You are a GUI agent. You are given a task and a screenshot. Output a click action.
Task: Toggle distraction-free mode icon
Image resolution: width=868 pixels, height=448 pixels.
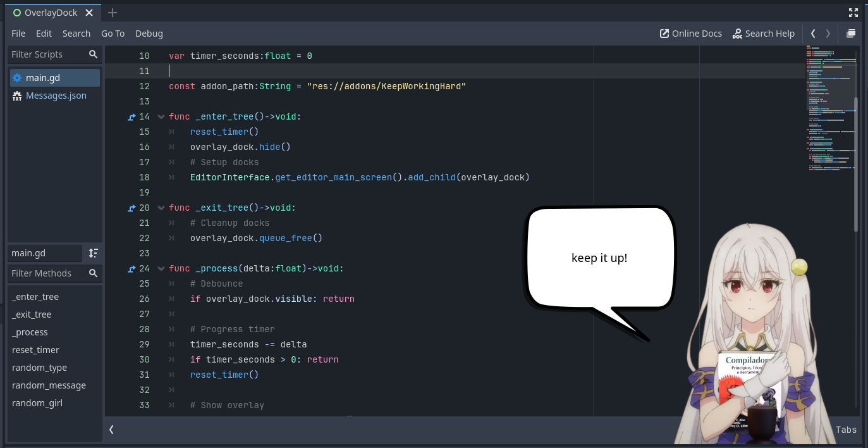[x=853, y=13]
